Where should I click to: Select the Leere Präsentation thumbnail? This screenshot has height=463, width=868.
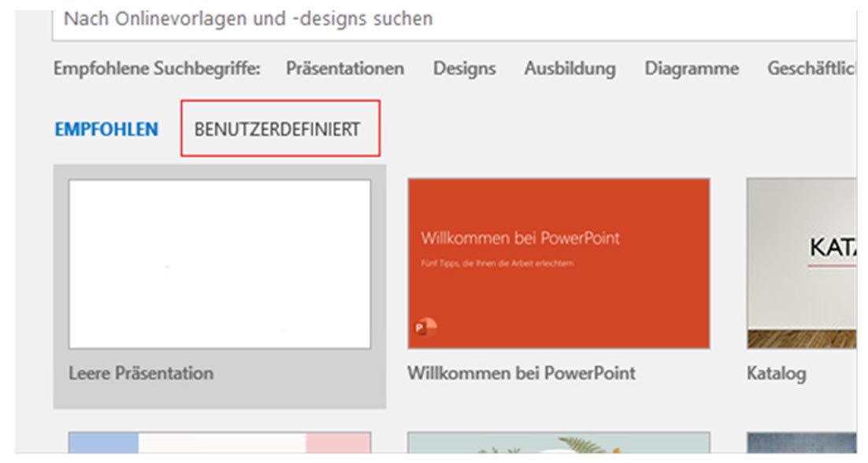220,264
